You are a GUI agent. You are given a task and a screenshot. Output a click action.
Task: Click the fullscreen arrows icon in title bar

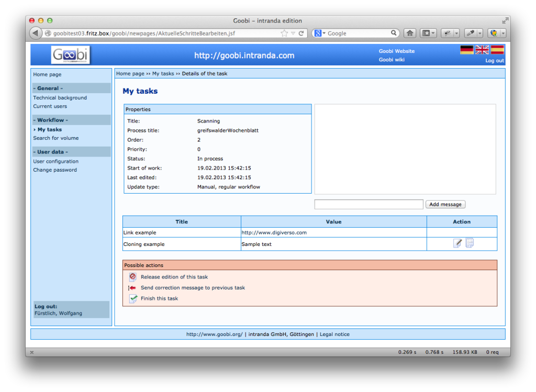pyautogui.click(x=505, y=20)
